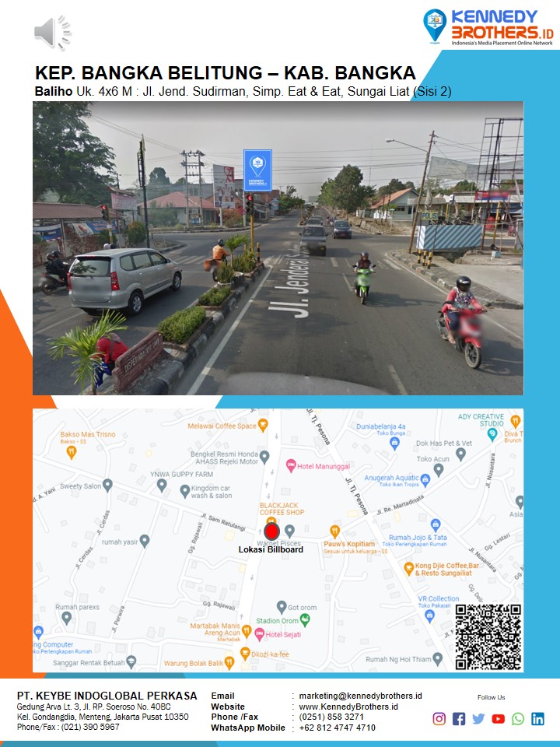Click the Warung Bolak Balik restaurant pin
560x747 pixels.
tap(229, 662)
